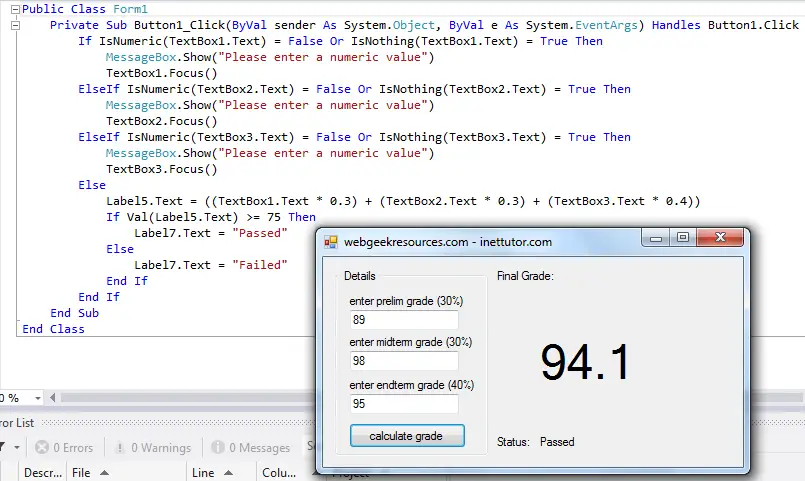The width and height of the screenshot is (805, 481).
Task: Toggle the 0 Warnings filter
Action: (152, 448)
